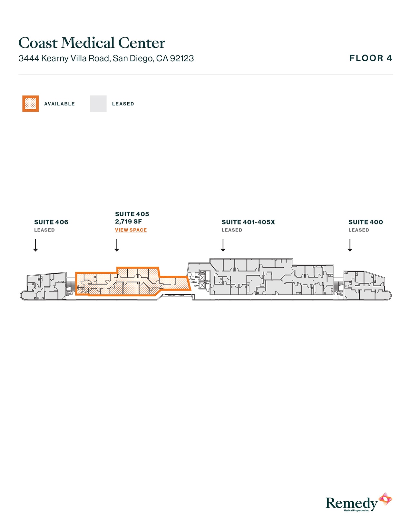
Task: Click the VIEW SPACE link for Suite 405
Action: click(x=131, y=230)
